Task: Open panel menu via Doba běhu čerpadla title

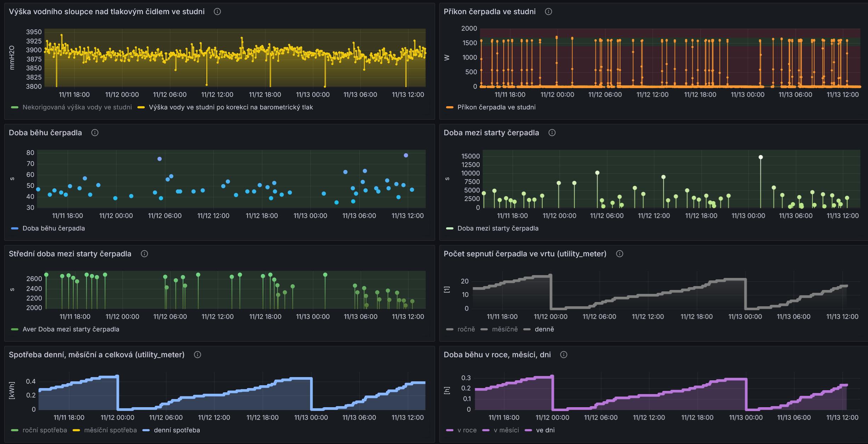Action: 45,133
